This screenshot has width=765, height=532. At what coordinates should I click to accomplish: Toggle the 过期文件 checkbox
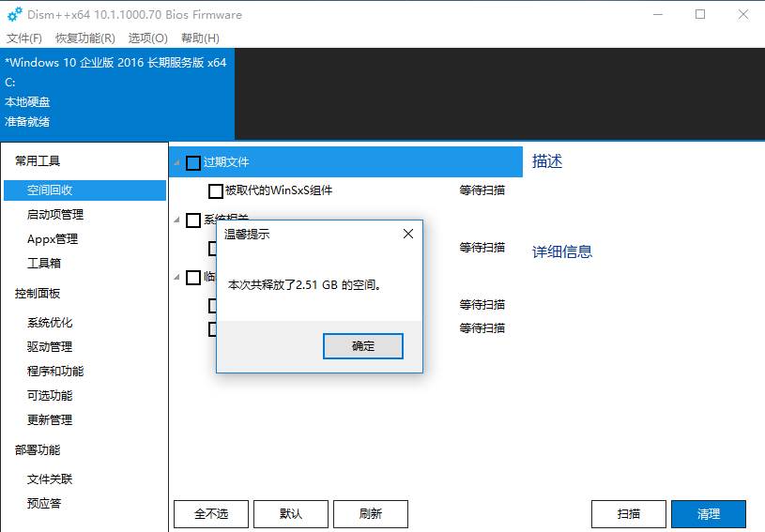(x=193, y=163)
